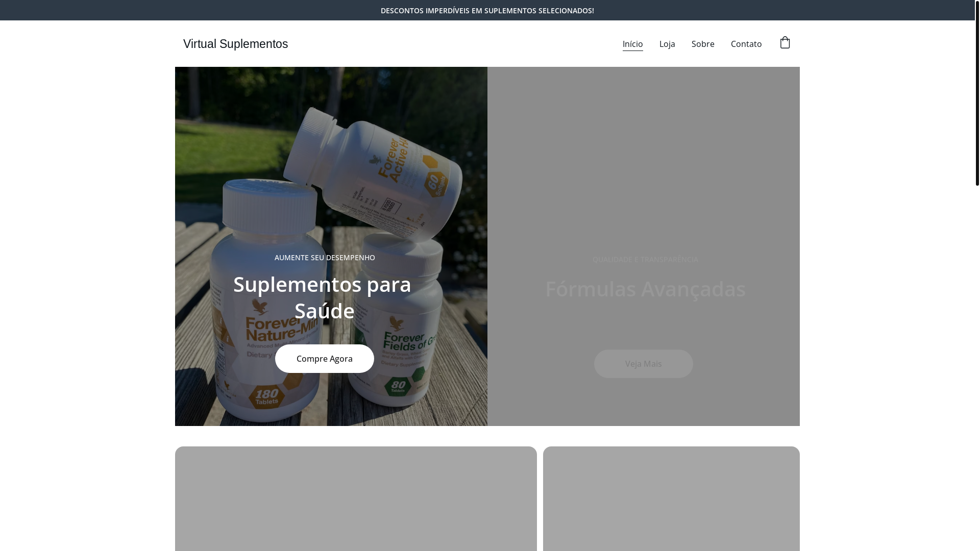Click the Fórmulas Avançadas heading
Screen dimensions: 980x551
pos(645,289)
